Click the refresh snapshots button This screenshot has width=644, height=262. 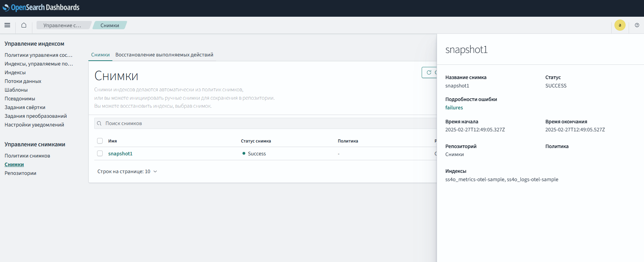pos(429,72)
